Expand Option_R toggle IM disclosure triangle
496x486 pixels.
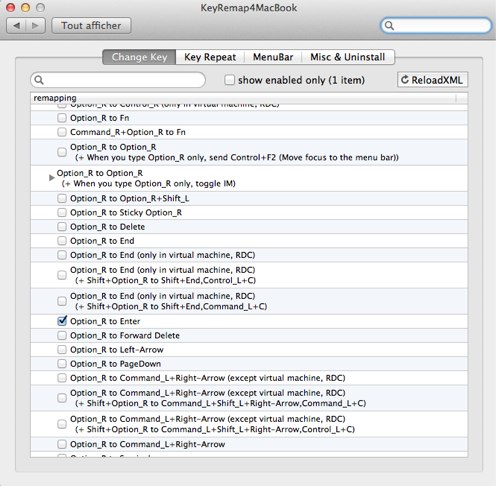[51, 178]
